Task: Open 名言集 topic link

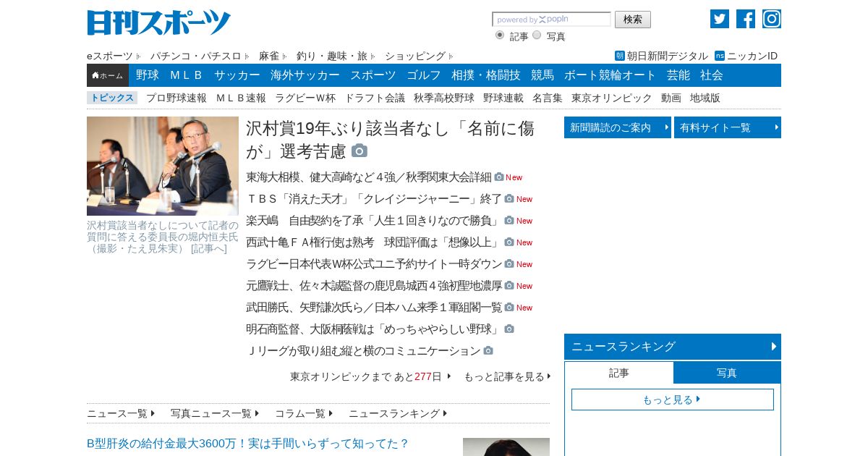Action: click(548, 98)
